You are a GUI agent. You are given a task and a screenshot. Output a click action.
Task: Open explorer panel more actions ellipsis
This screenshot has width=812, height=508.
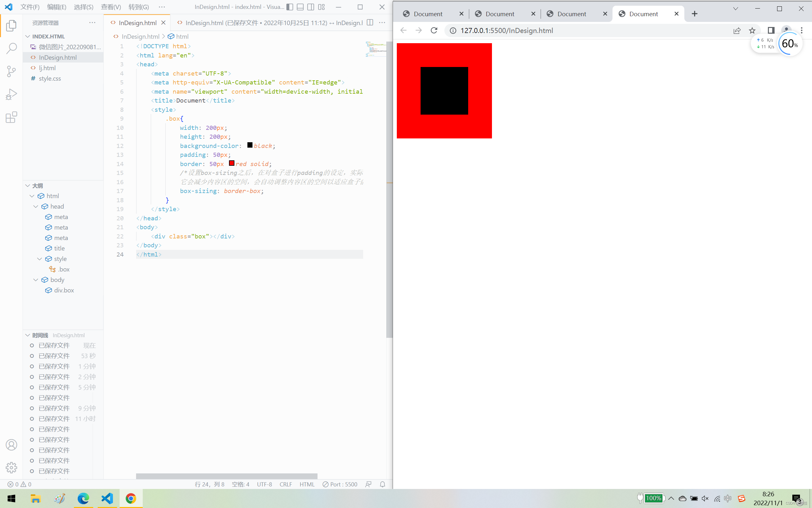pos(92,23)
